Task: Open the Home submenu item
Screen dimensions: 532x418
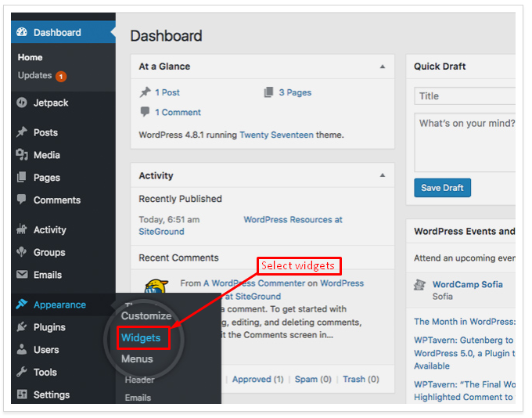Action: [31, 57]
